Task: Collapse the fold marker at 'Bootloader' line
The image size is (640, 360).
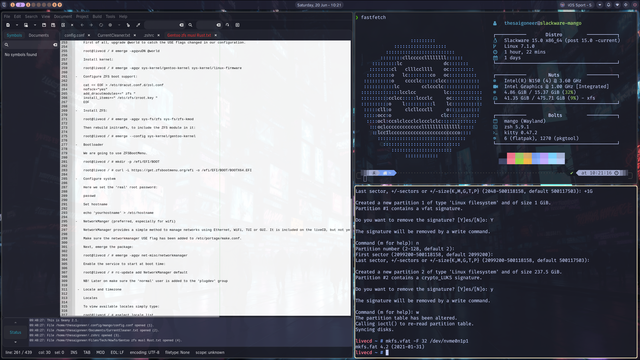Action: tap(76, 144)
